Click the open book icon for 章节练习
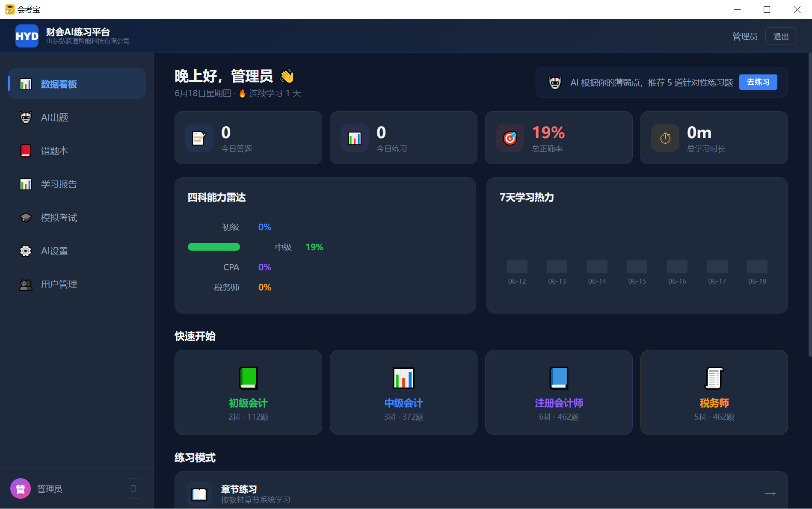 199,494
